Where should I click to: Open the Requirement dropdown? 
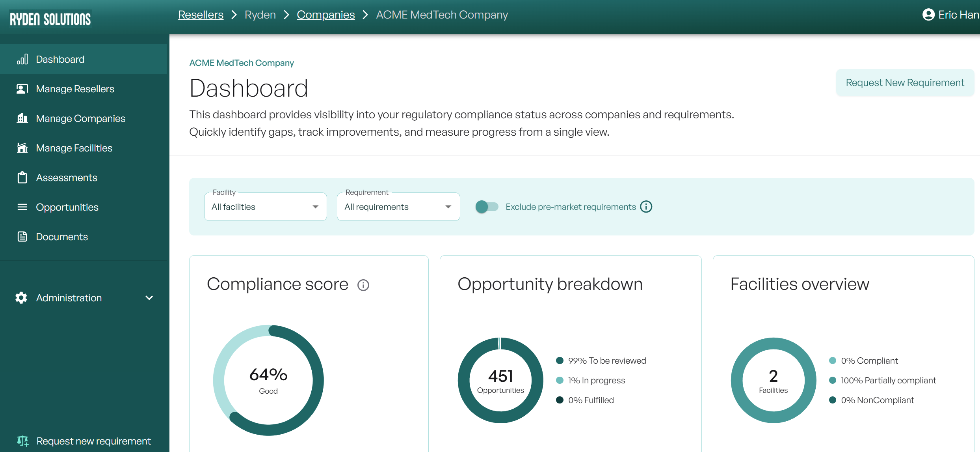398,207
